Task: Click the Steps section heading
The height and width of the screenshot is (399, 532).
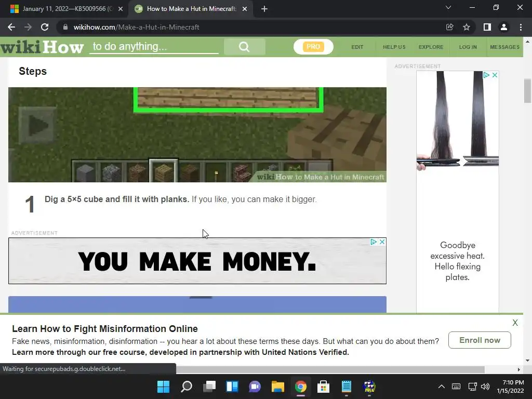Action: (33, 71)
